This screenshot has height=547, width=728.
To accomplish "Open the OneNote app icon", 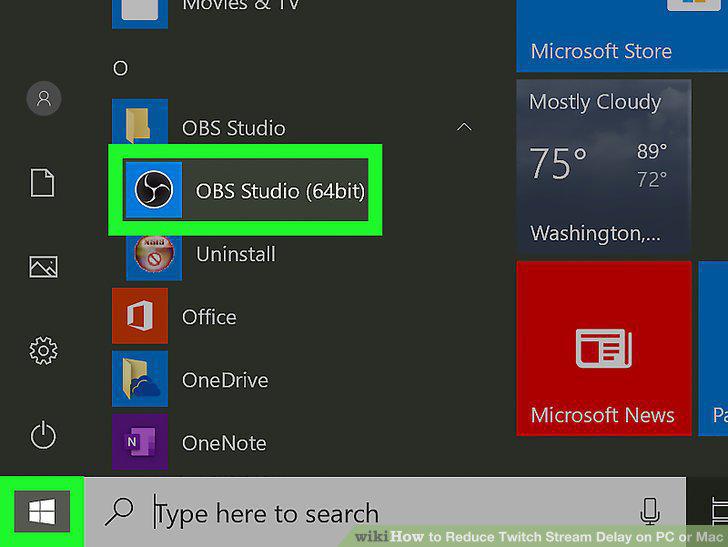I will [140, 442].
